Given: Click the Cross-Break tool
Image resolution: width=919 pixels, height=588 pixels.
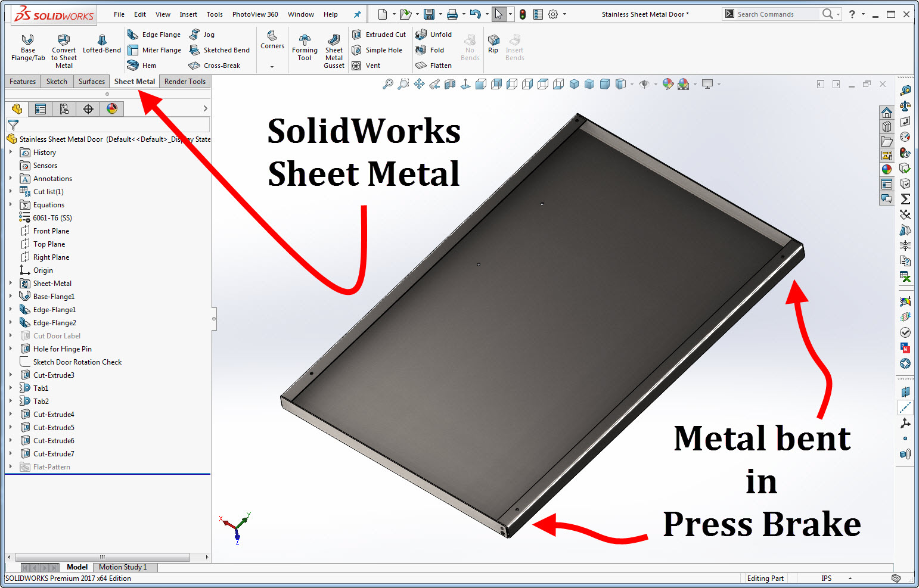Looking at the screenshot, I should click(214, 66).
